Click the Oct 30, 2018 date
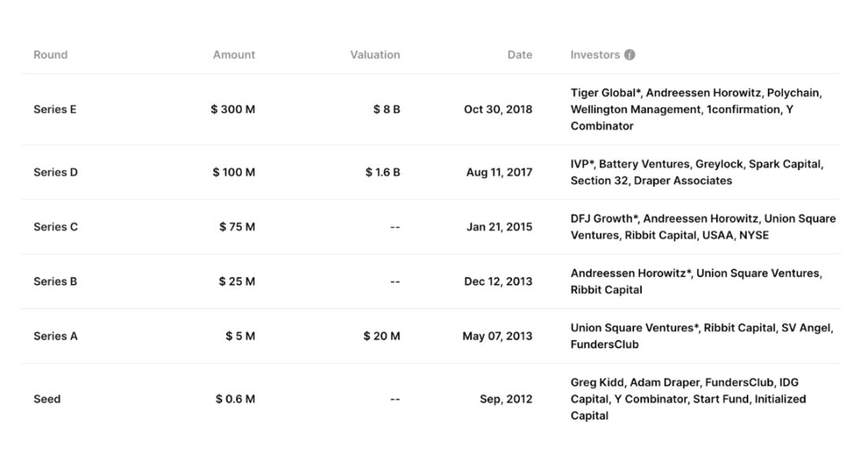This screenshot has width=868, height=462. point(498,109)
